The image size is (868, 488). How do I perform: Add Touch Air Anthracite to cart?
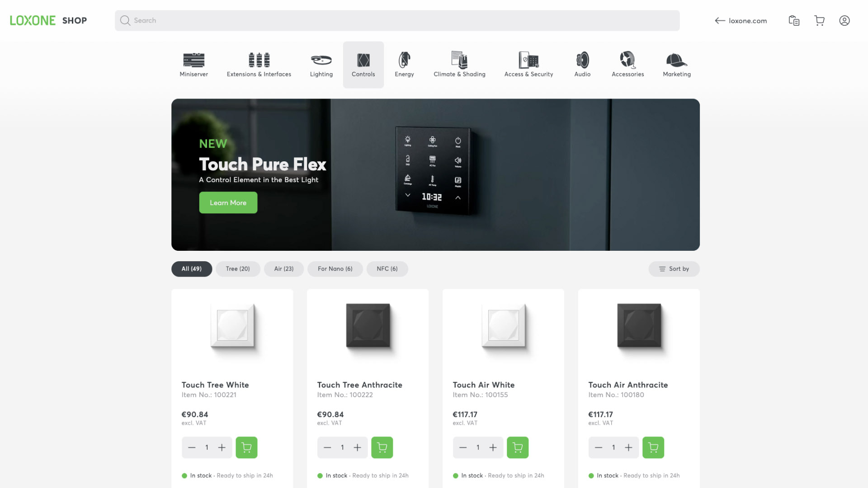click(x=653, y=447)
